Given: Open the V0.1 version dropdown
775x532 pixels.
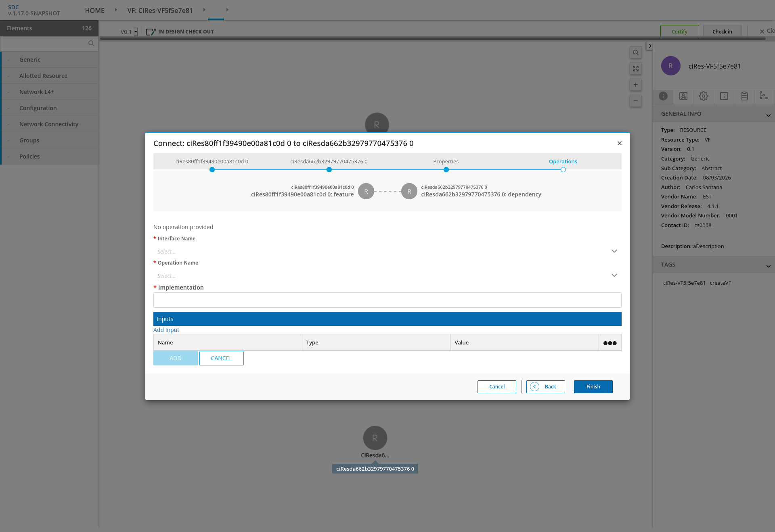Looking at the screenshot, I should point(136,31).
